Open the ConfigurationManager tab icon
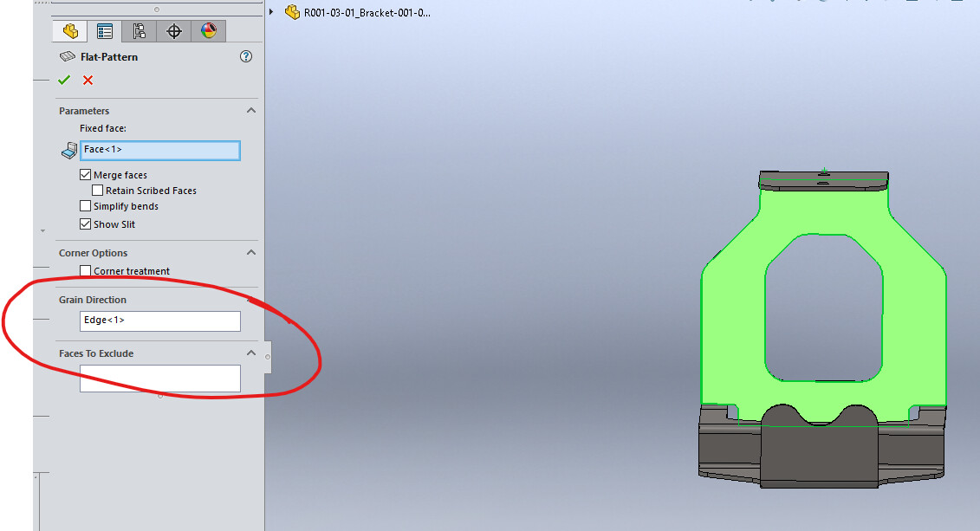 tap(139, 31)
